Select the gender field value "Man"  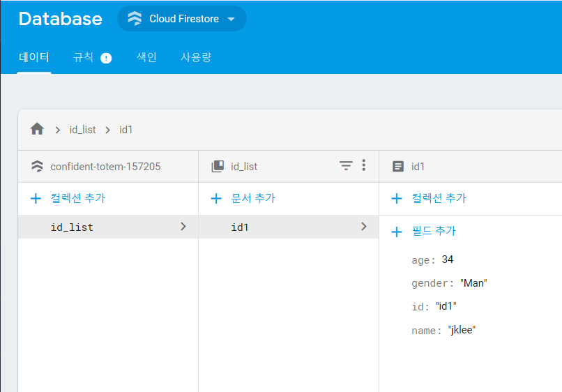pos(473,282)
